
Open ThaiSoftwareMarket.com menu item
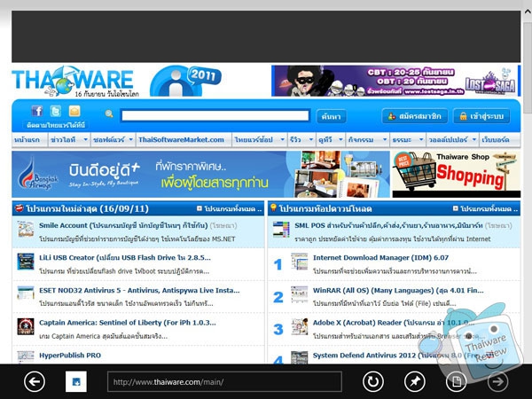tap(181, 140)
